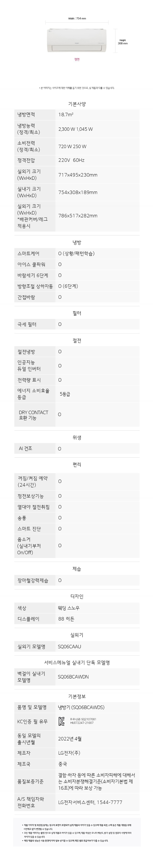
Task: Click the 색상 웨딩 스노우 value
Action: [69, 608]
